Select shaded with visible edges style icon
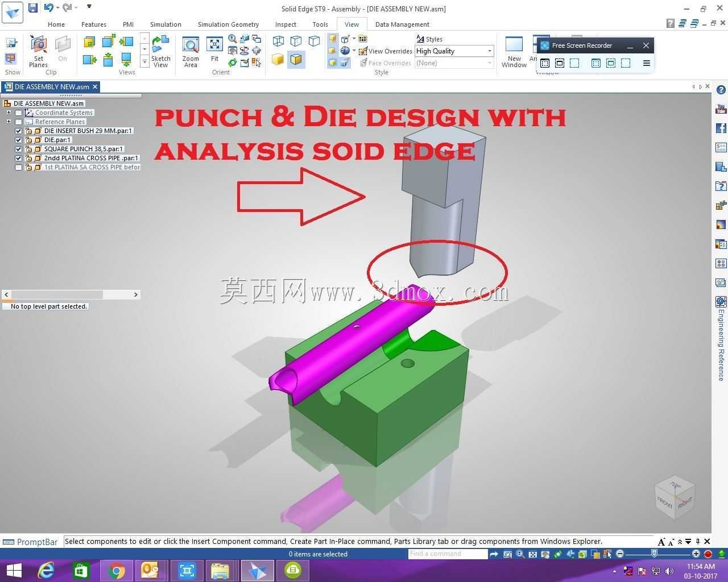Viewport: 728px width, 582px height. (296, 59)
